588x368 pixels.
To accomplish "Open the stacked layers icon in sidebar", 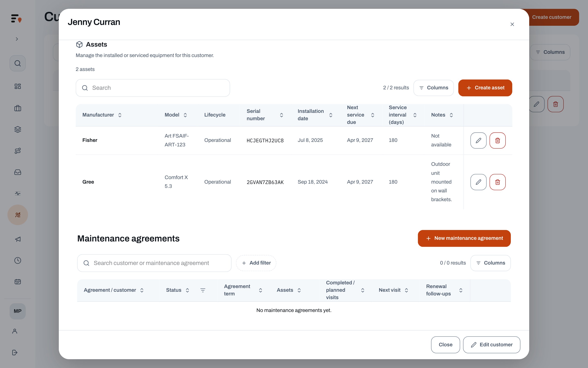I will [18, 129].
